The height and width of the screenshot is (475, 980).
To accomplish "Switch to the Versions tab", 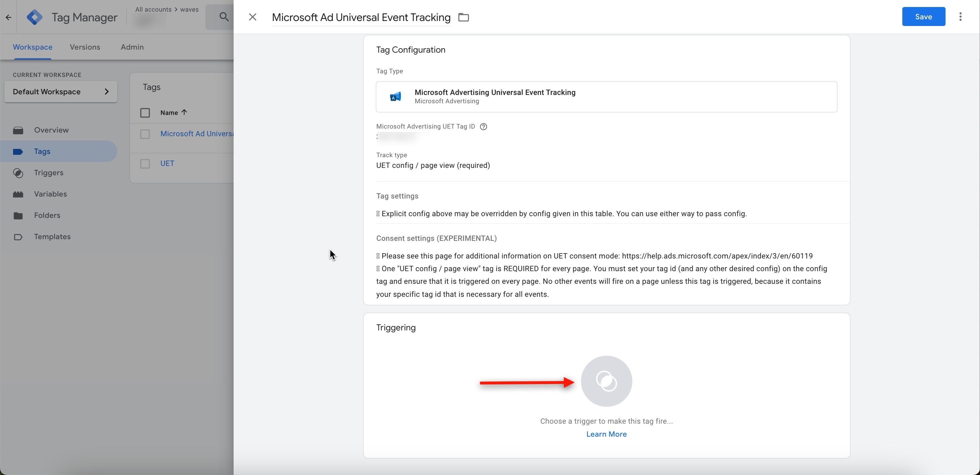I will pos(85,47).
